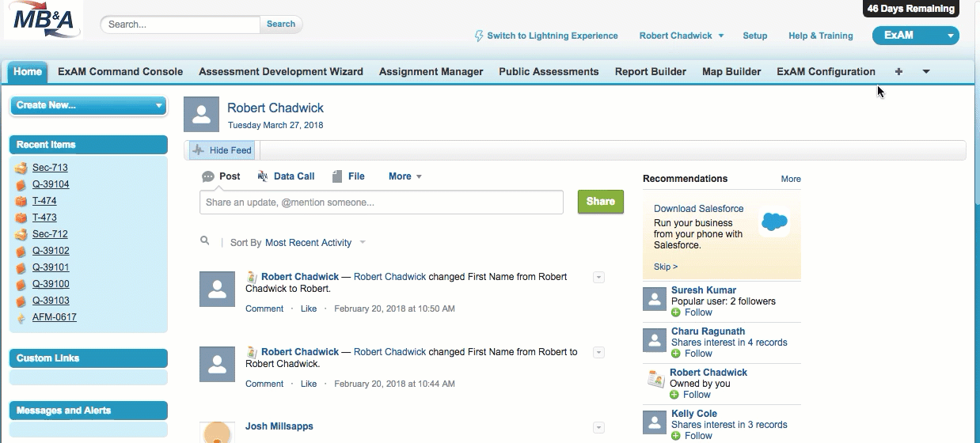Click the Data Call icon
Screen dimensions: 980x443
[x=263, y=176]
